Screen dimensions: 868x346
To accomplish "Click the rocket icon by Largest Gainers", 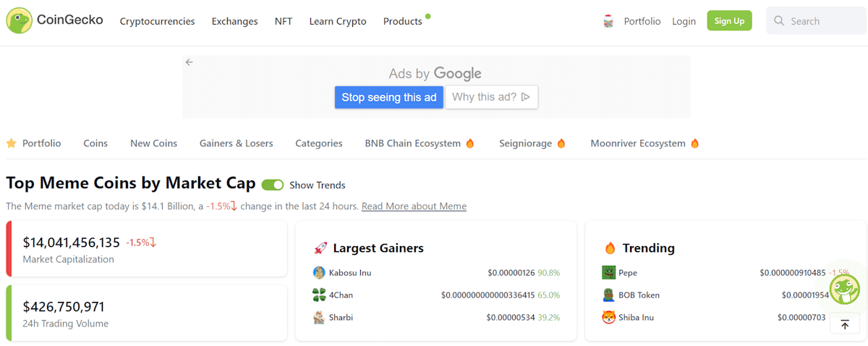I will click(x=320, y=248).
